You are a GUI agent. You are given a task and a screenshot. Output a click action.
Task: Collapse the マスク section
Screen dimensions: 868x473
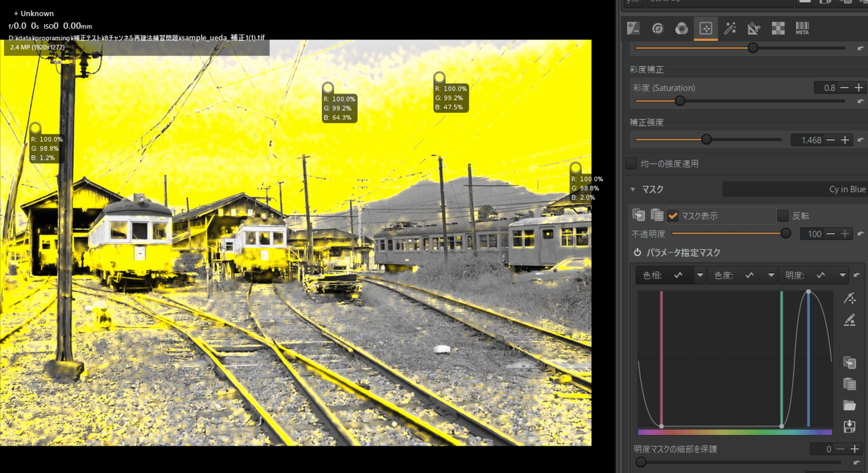click(633, 190)
